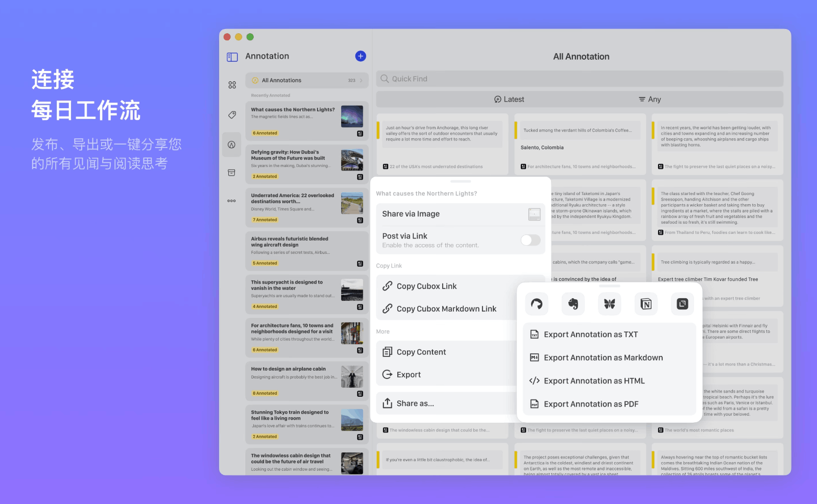
Task: Click Copy Cubox Link
Action: (426, 286)
